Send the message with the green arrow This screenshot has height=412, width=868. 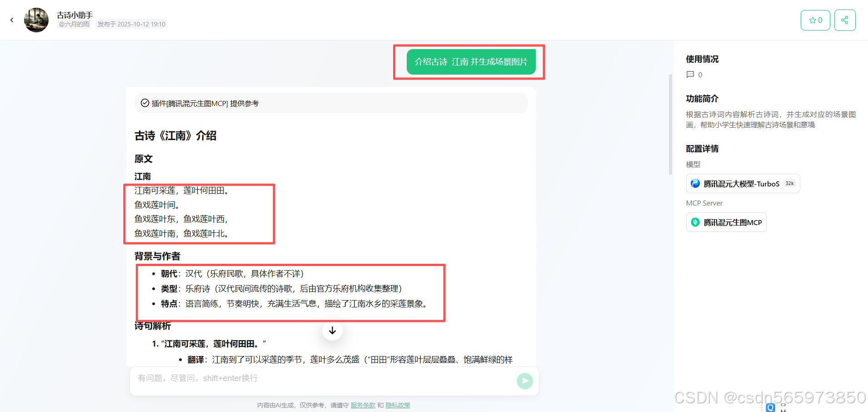pos(525,381)
